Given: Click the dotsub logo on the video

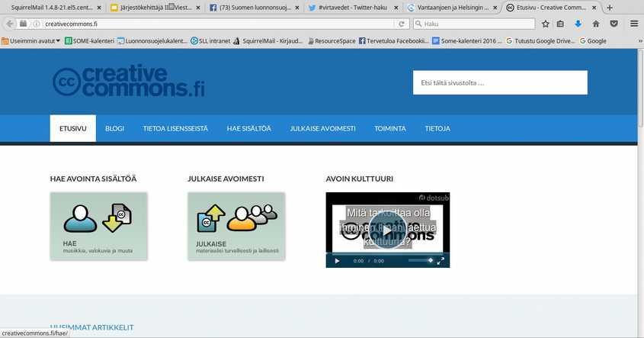Looking at the screenshot, I should click(x=434, y=198).
